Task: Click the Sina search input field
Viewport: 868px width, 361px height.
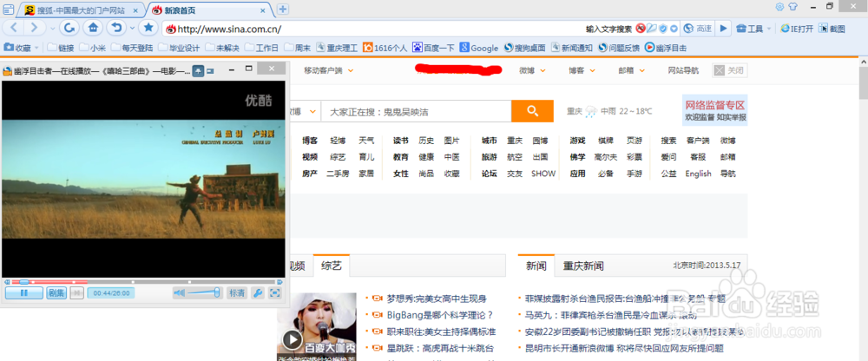Action: coord(416,111)
